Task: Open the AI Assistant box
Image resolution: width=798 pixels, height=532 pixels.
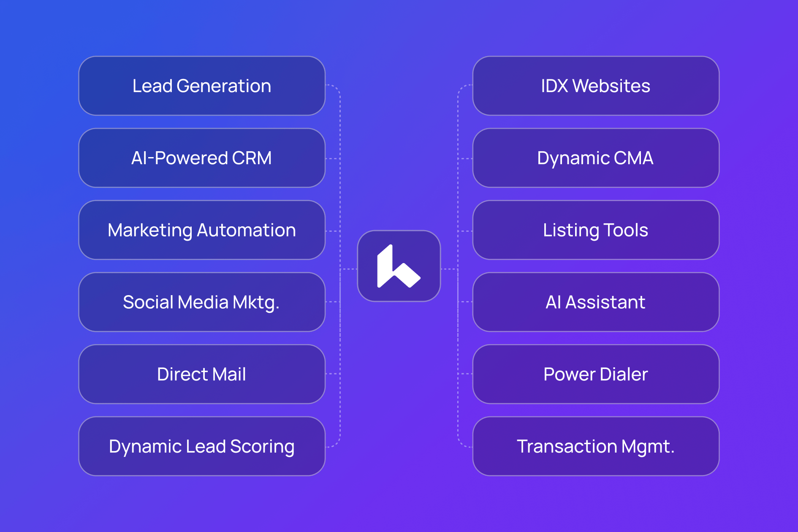Action: [596, 302]
